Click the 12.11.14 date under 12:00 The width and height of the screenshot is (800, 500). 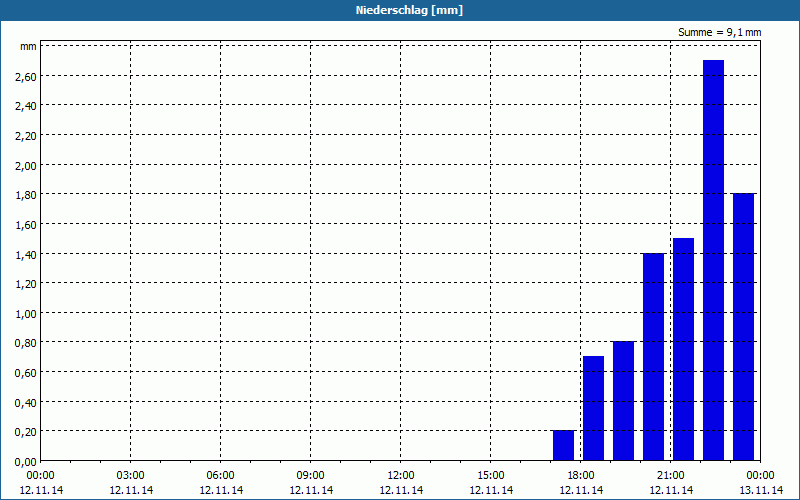click(401, 490)
